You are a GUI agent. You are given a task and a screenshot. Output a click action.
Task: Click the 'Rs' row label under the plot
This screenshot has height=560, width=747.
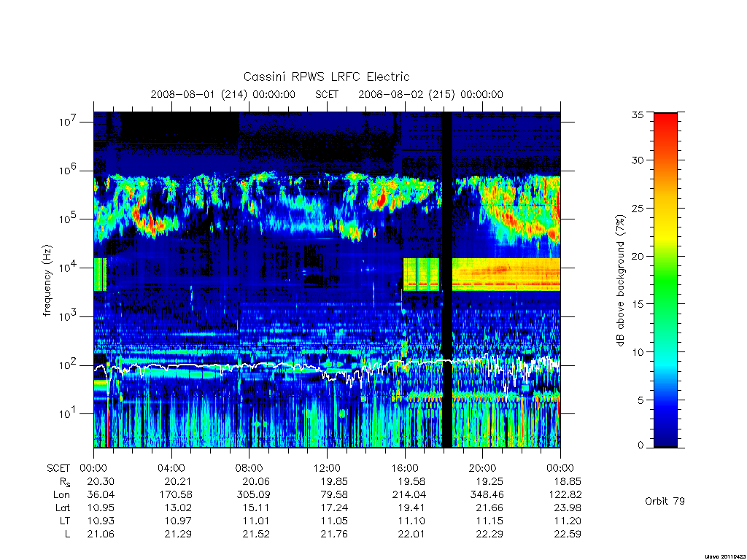(64, 482)
